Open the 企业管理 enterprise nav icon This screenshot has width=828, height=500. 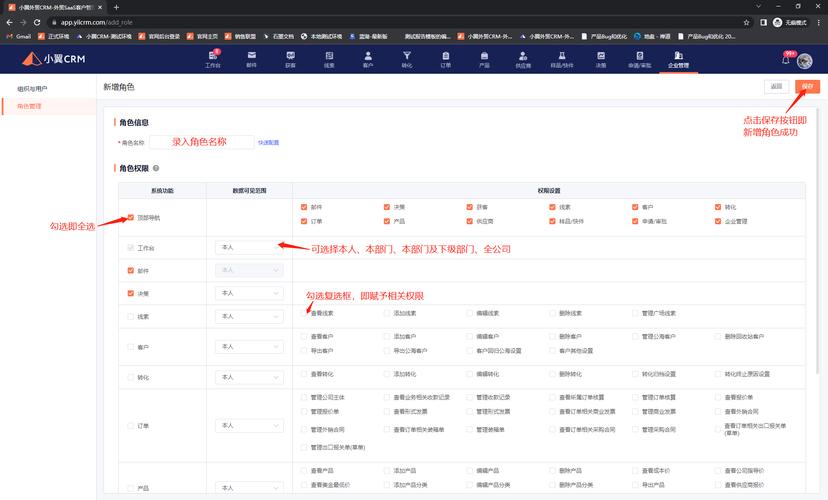click(x=679, y=59)
